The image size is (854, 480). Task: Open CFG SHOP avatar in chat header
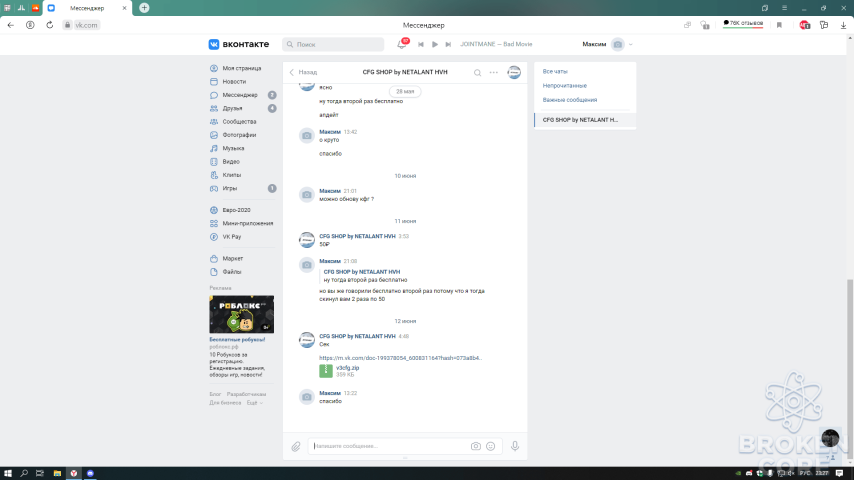click(x=514, y=72)
